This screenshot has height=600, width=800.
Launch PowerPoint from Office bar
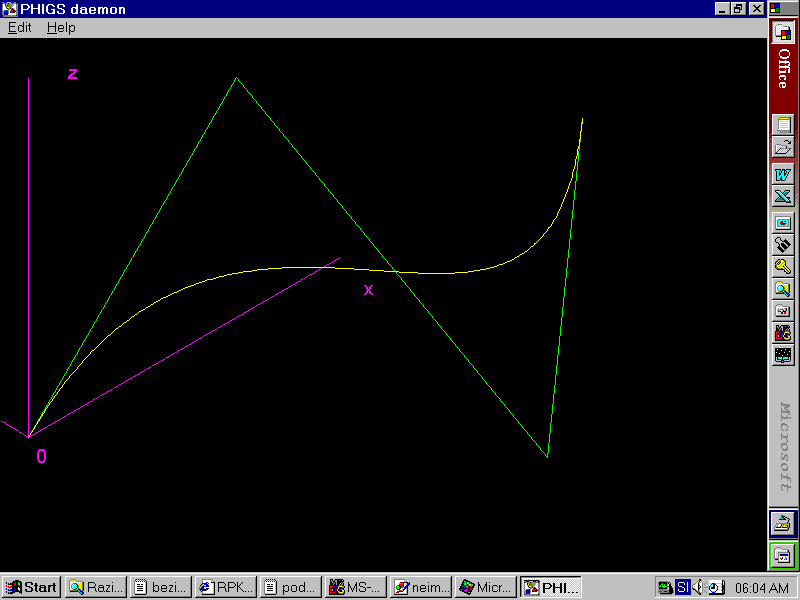pyautogui.click(x=783, y=223)
